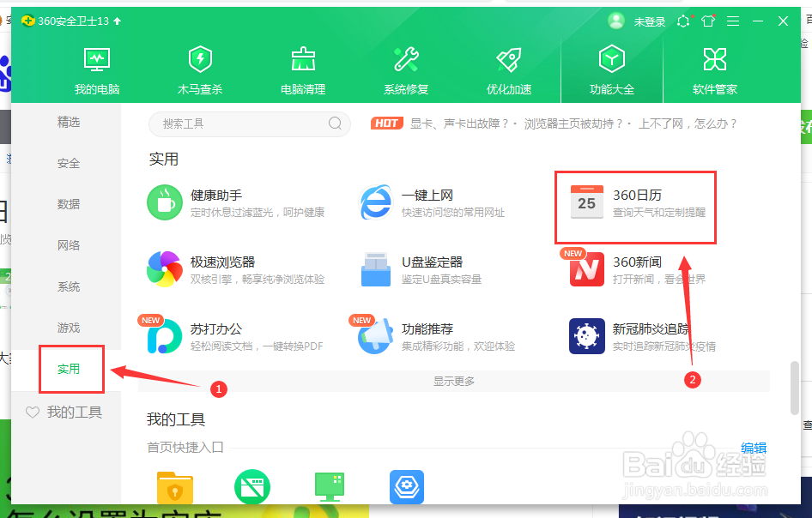Click the notification icon next to 未登录
The height and width of the screenshot is (518, 812).
pos(683,21)
